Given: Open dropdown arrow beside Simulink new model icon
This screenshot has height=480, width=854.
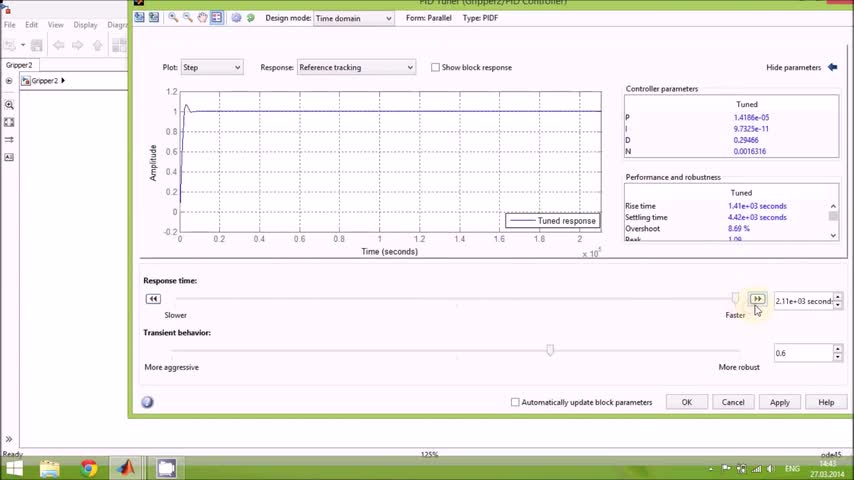Looking at the screenshot, I should pyautogui.click(x=23, y=45).
